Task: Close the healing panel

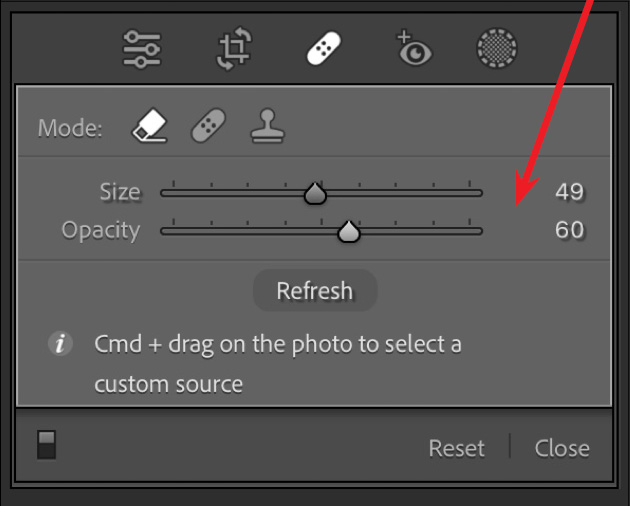Action: click(561, 448)
